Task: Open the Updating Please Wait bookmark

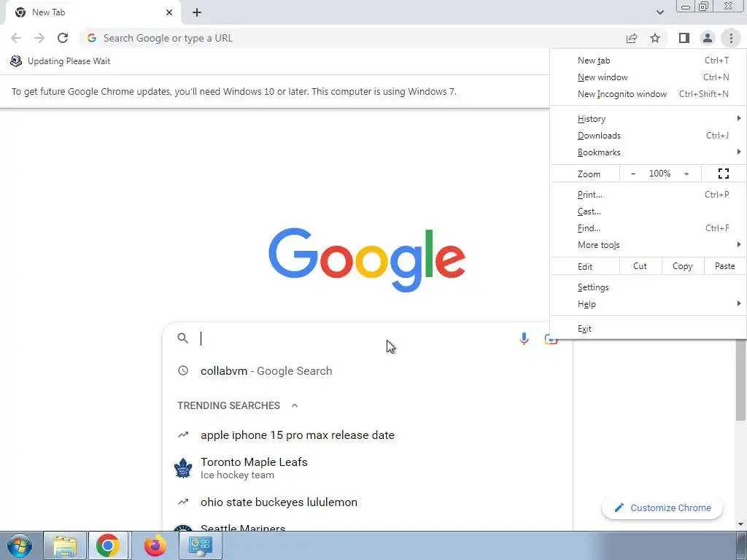Action: point(61,61)
